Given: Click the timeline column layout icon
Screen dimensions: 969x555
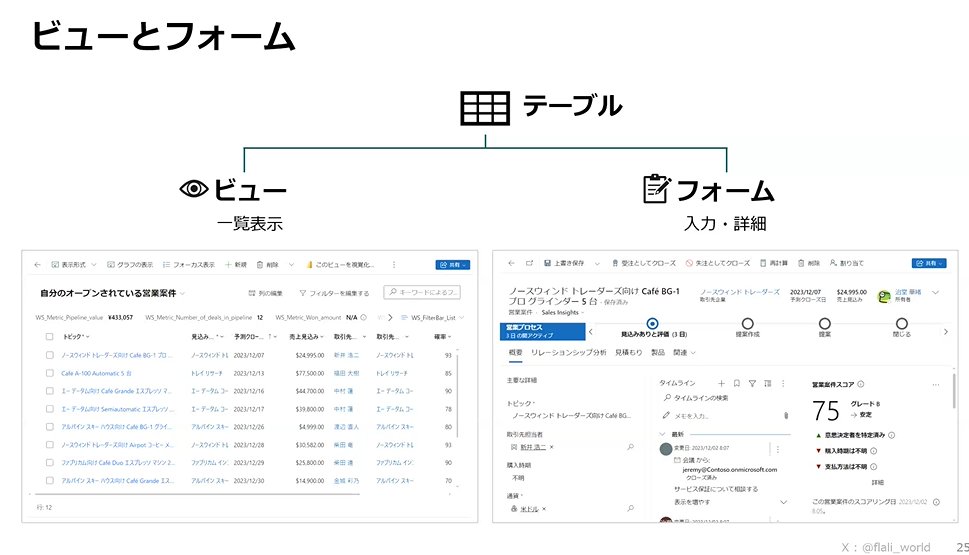Looking at the screenshot, I should [x=768, y=383].
